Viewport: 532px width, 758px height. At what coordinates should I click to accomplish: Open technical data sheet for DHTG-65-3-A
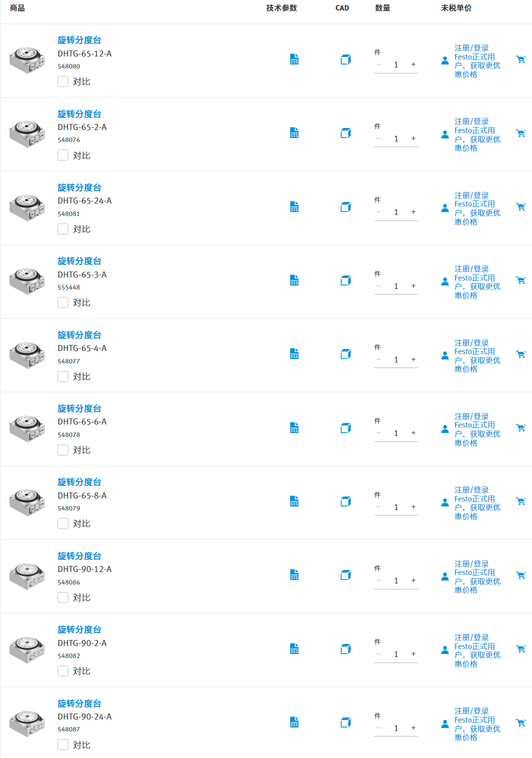(x=294, y=280)
